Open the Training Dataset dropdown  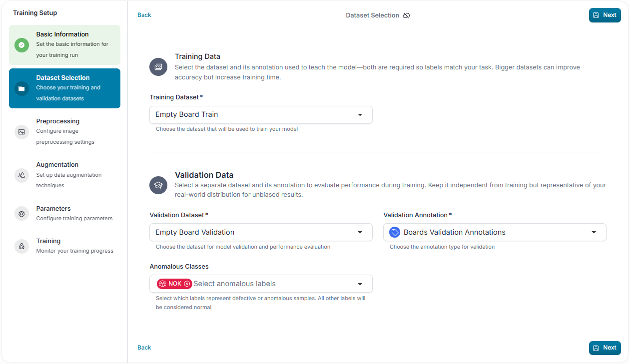click(261, 115)
